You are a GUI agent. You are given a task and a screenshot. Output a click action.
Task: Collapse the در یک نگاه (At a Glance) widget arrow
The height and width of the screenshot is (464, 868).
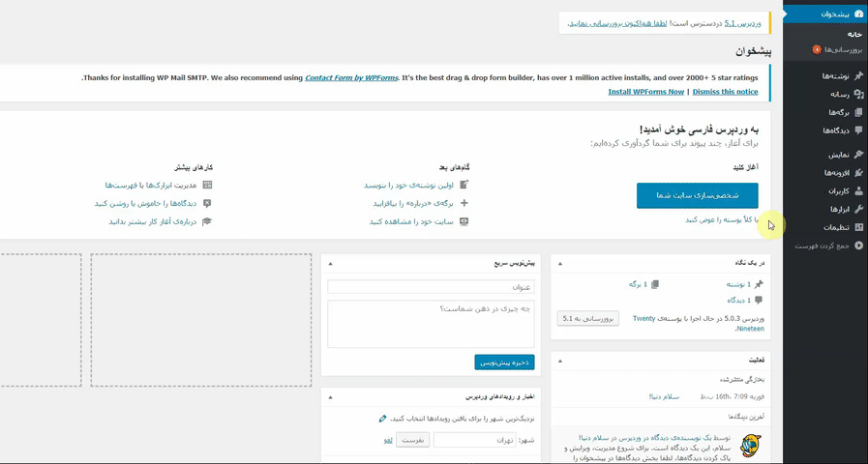[x=559, y=263]
